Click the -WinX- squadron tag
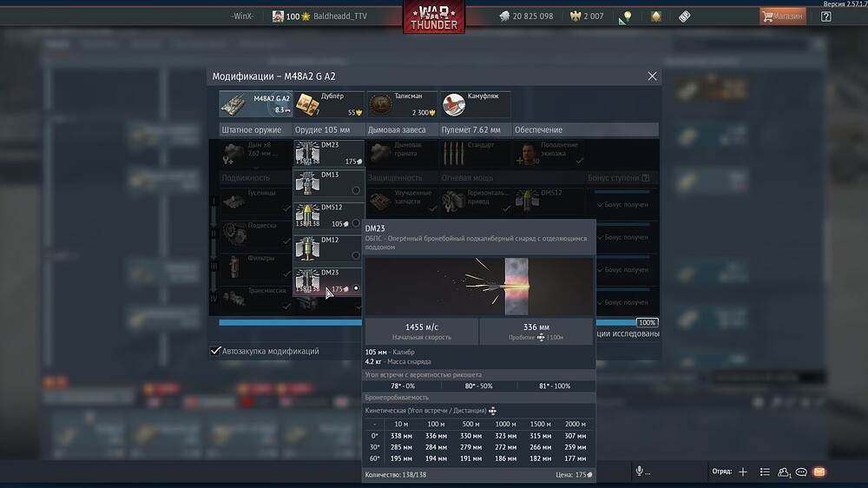 pos(242,16)
